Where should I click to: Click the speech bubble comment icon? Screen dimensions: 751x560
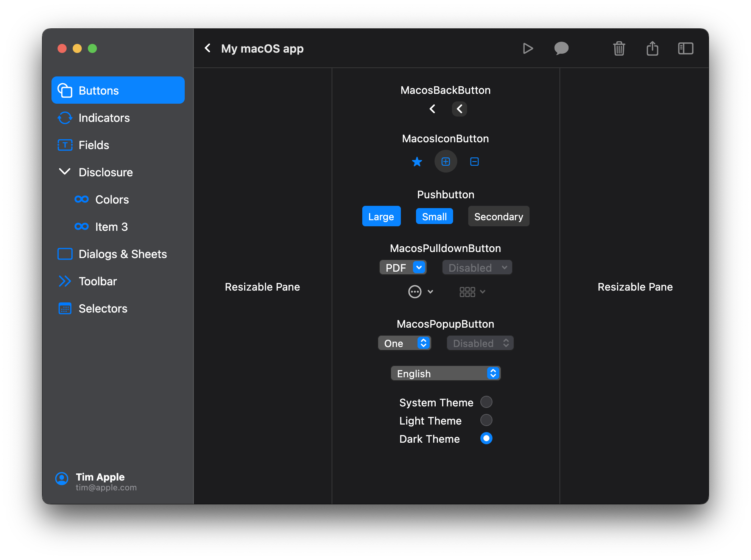[561, 48]
